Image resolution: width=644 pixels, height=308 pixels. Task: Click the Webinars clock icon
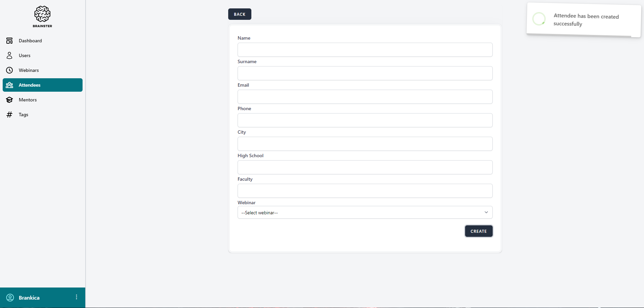9,70
